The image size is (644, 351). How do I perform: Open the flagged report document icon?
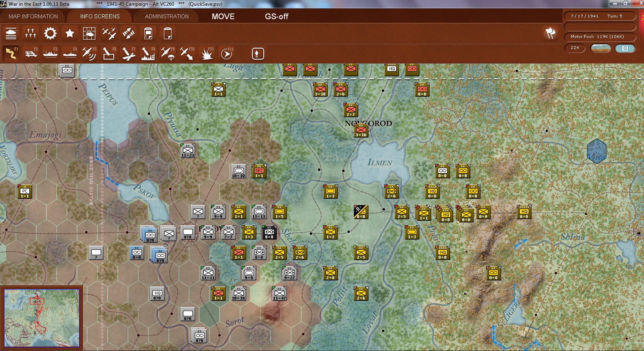pos(148,33)
